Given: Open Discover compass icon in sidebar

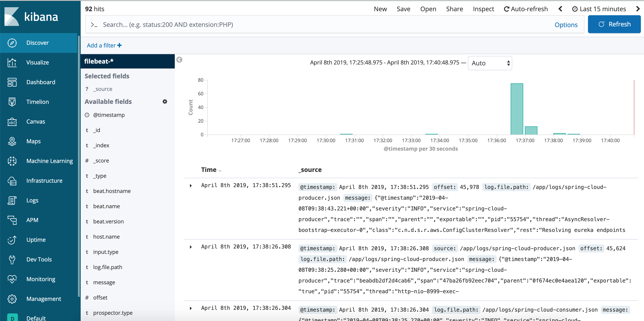Looking at the screenshot, I should [12, 43].
